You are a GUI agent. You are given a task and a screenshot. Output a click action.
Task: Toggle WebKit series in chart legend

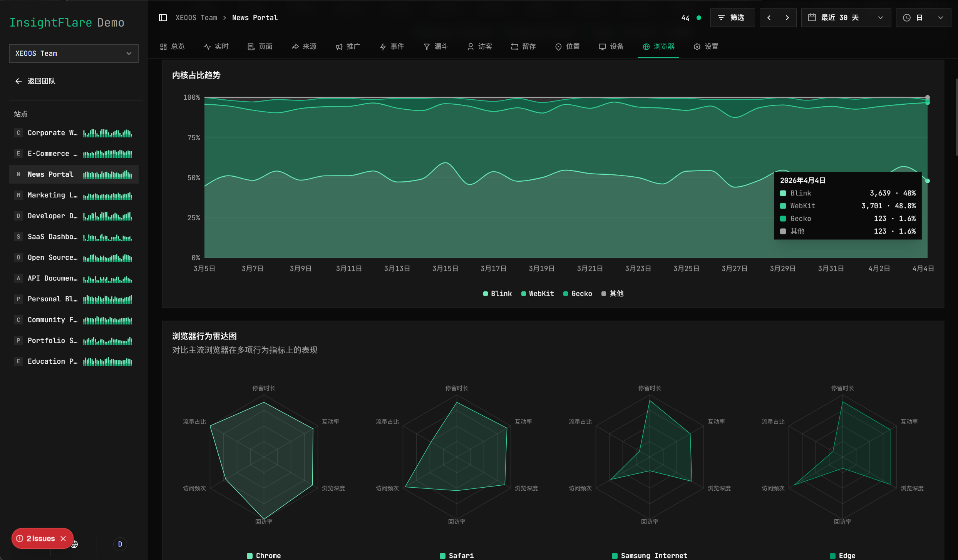click(538, 294)
